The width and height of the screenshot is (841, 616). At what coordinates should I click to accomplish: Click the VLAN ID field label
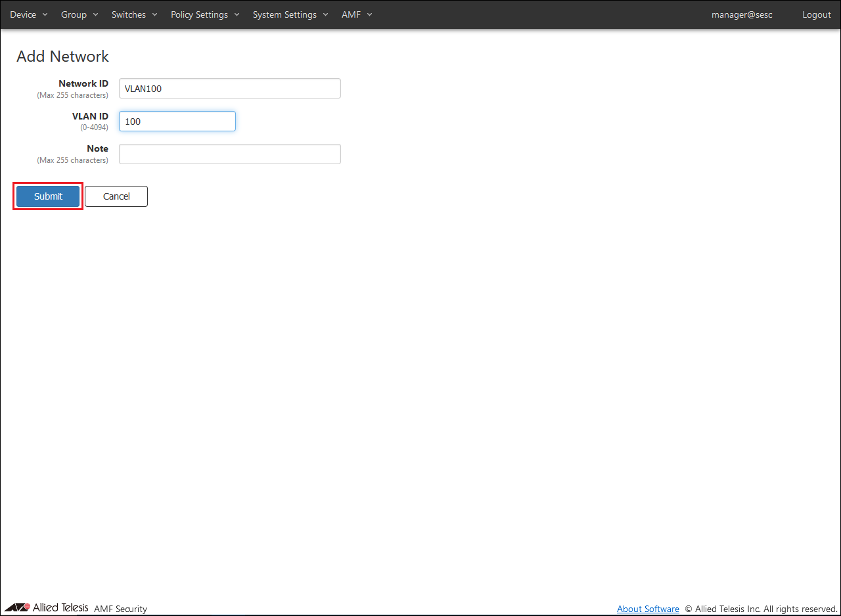click(90, 116)
